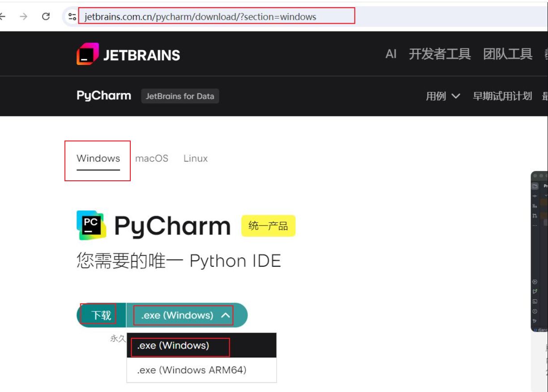This screenshot has width=548, height=392.
Task: Click the URL address bar field
Action: (215, 17)
